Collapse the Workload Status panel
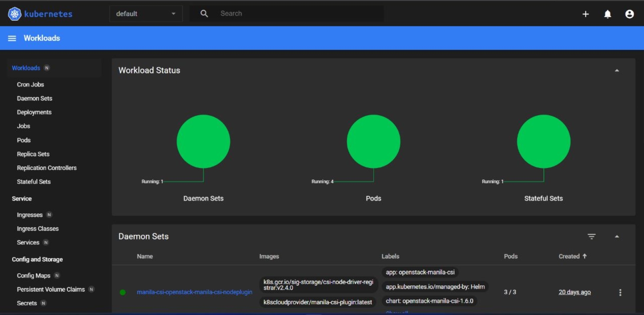 [x=617, y=70]
